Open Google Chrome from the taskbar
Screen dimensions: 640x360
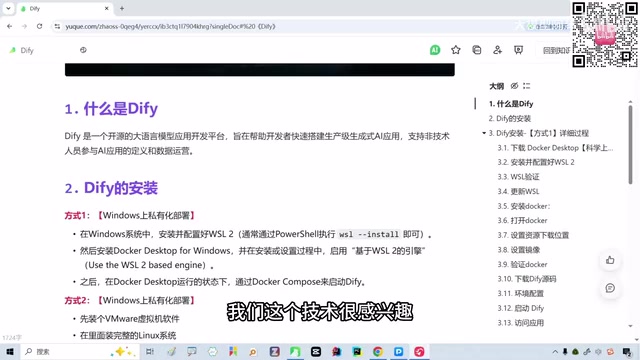click(378, 351)
